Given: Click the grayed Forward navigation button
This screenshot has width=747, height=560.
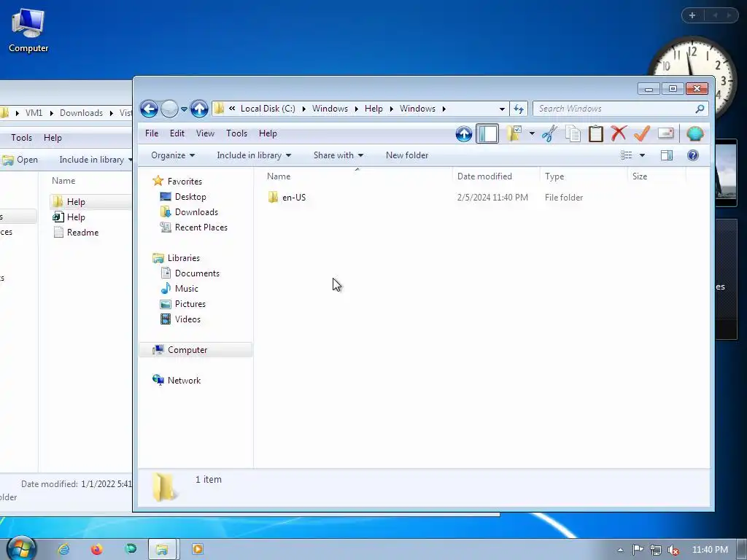Looking at the screenshot, I should pos(169,109).
